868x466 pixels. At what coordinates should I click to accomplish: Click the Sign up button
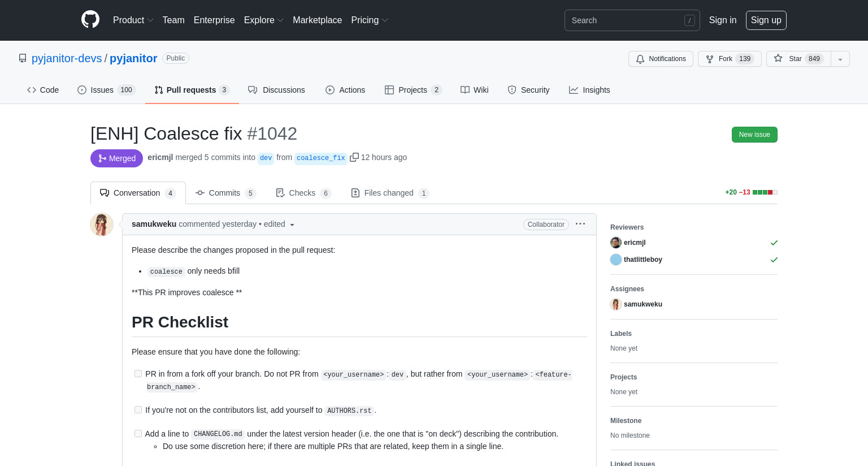(766, 20)
